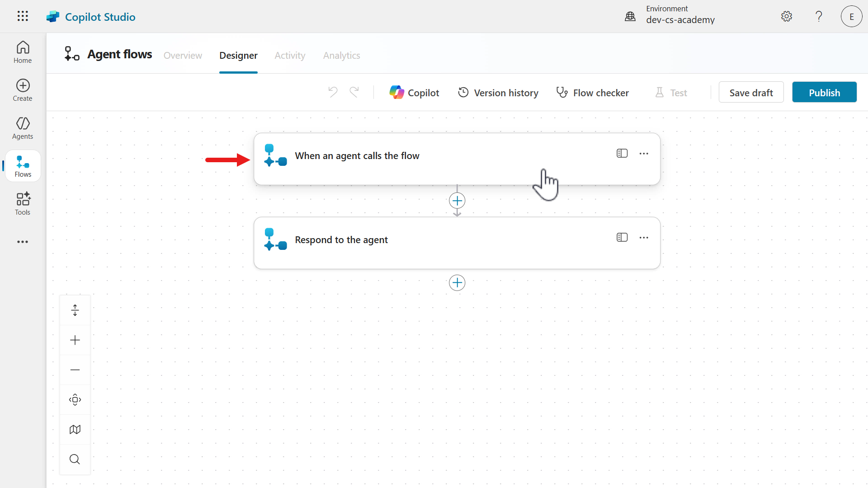Expand more items in the left sidebar

coord(23,242)
